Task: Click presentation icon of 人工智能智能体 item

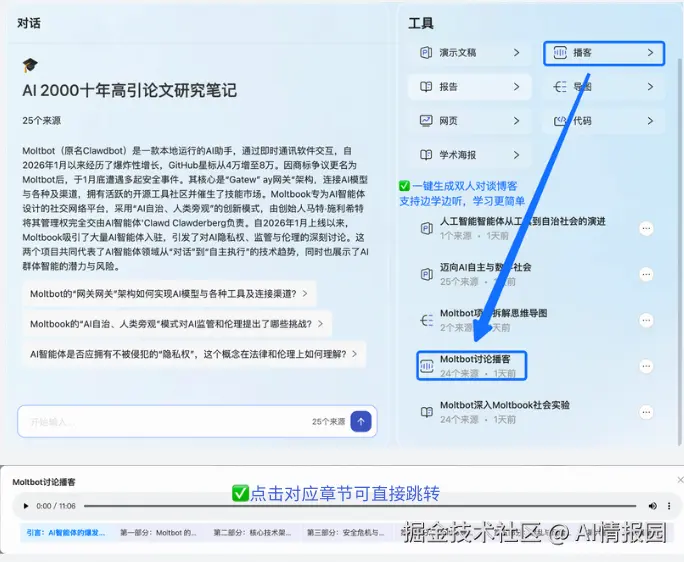Action: [426, 229]
